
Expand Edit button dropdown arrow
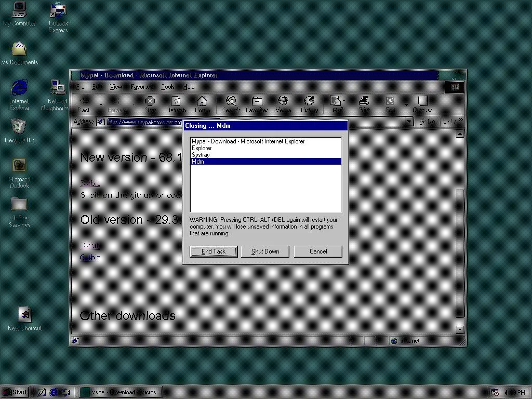(x=406, y=104)
